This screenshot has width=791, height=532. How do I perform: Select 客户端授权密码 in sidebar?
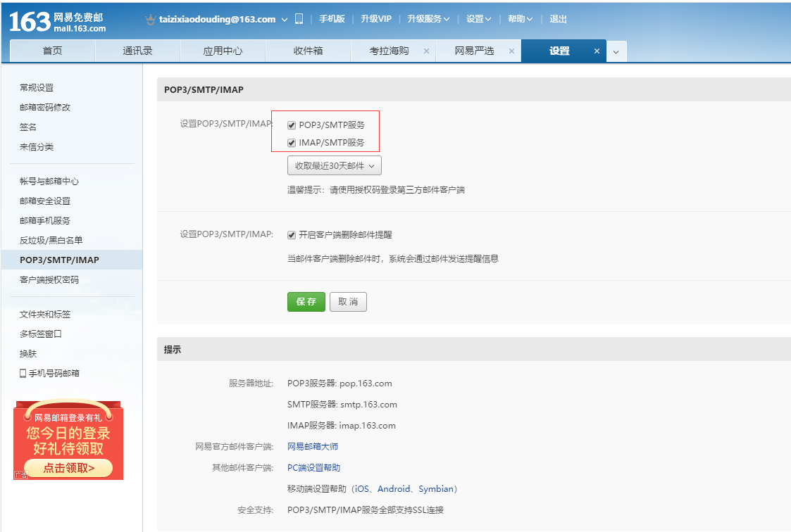pos(49,279)
